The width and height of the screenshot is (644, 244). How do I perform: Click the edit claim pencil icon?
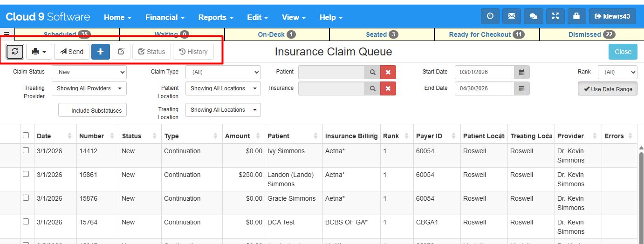[x=121, y=52]
